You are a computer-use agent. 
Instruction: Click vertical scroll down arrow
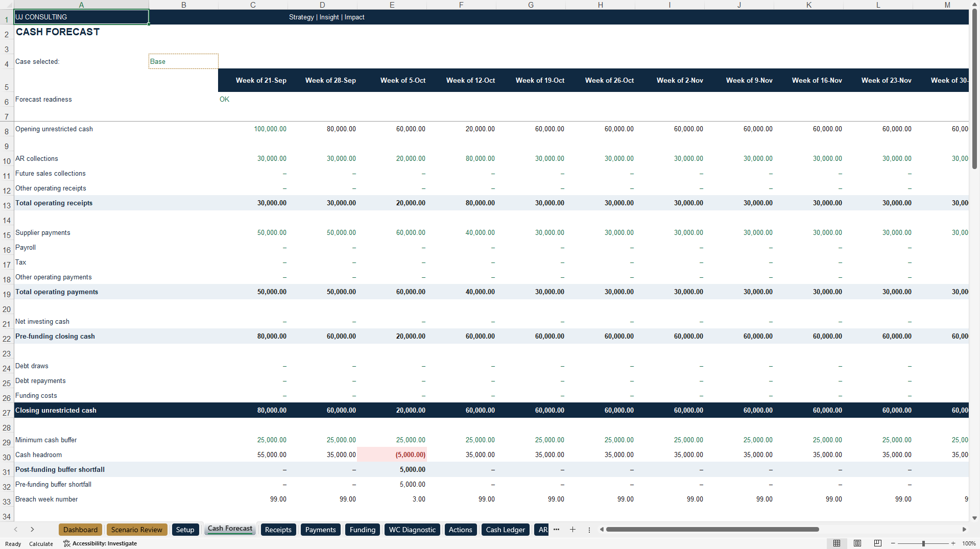[974, 517]
